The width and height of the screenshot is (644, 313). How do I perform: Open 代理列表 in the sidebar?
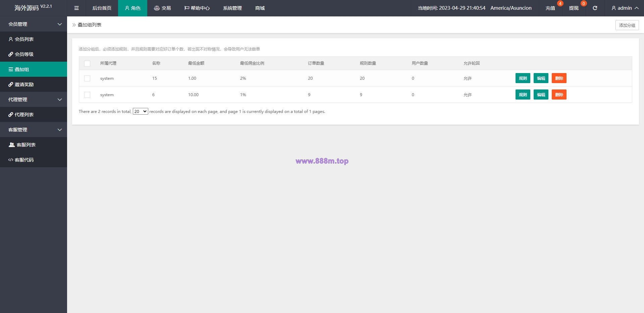[x=34, y=115]
